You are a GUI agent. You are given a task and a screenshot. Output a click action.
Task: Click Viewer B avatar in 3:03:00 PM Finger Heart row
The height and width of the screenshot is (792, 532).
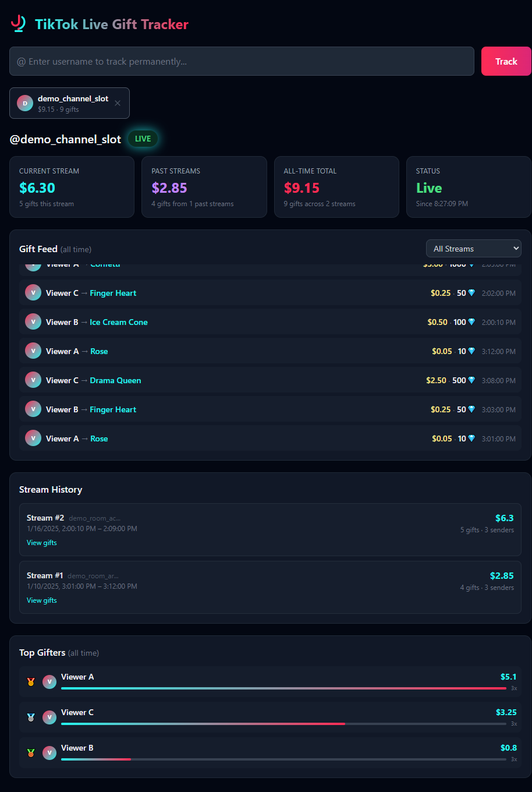(x=33, y=409)
